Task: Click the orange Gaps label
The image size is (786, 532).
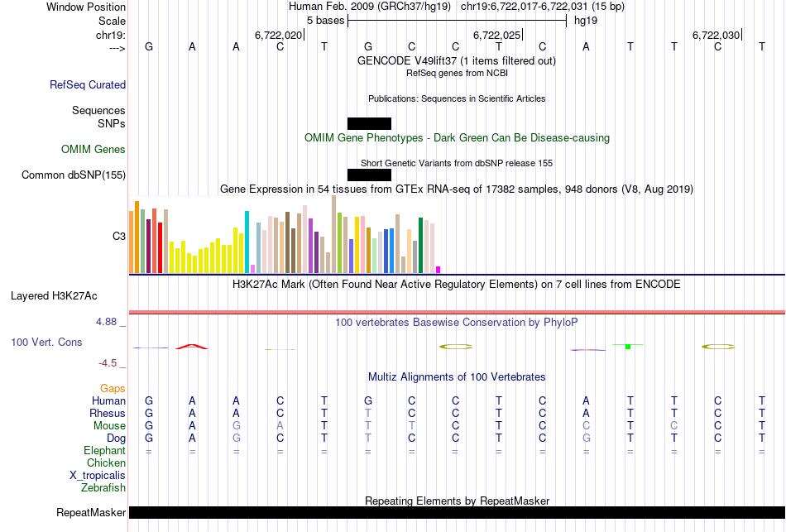Action: [113, 389]
